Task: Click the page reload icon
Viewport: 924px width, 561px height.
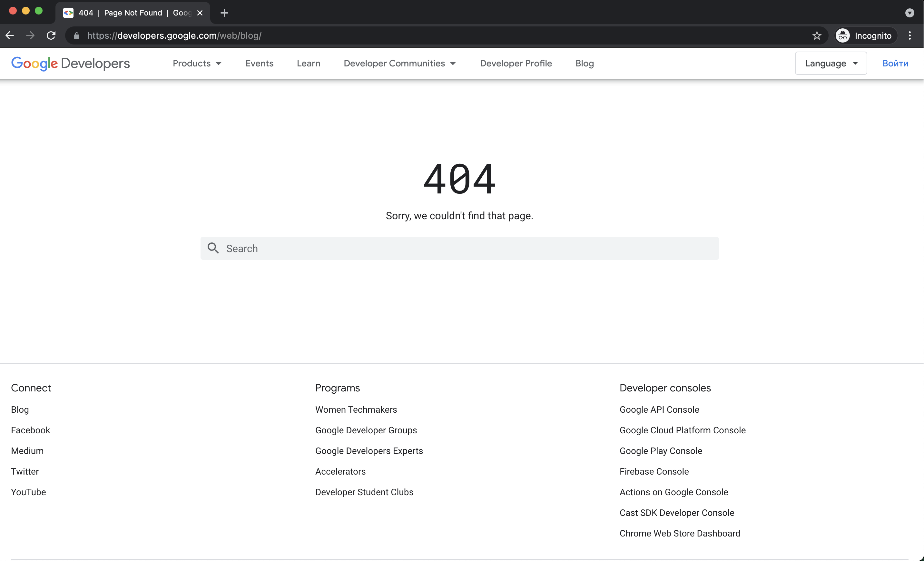Action: pos(51,35)
